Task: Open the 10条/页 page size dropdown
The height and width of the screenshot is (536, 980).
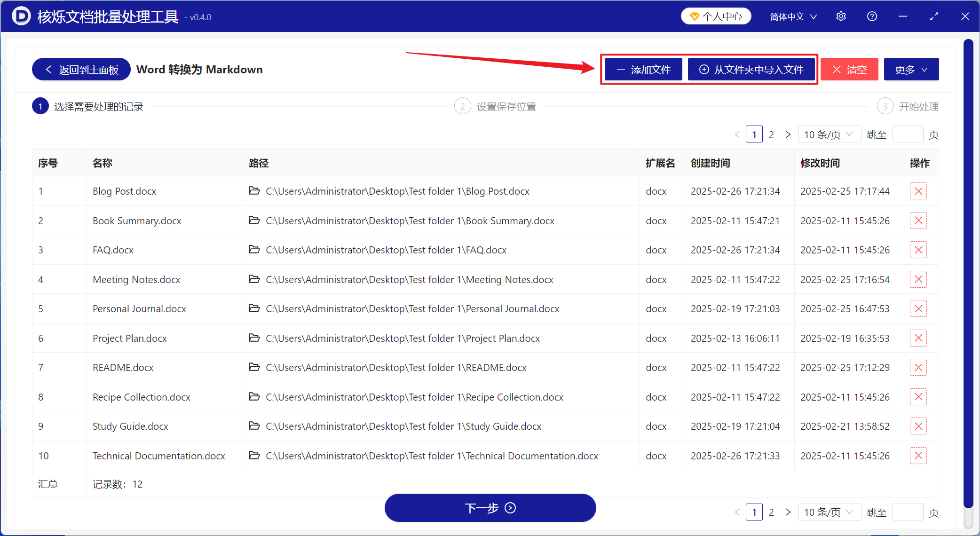Action: 829,134
